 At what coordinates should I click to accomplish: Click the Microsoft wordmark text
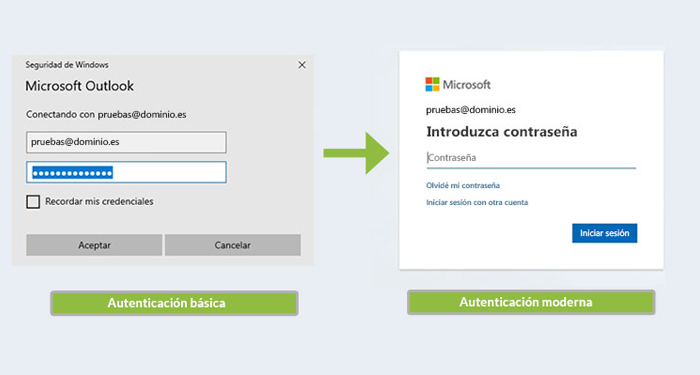click(467, 85)
